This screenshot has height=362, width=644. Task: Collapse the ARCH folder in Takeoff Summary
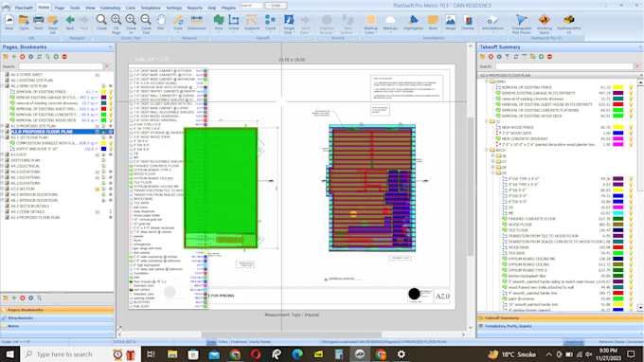coord(487,151)
